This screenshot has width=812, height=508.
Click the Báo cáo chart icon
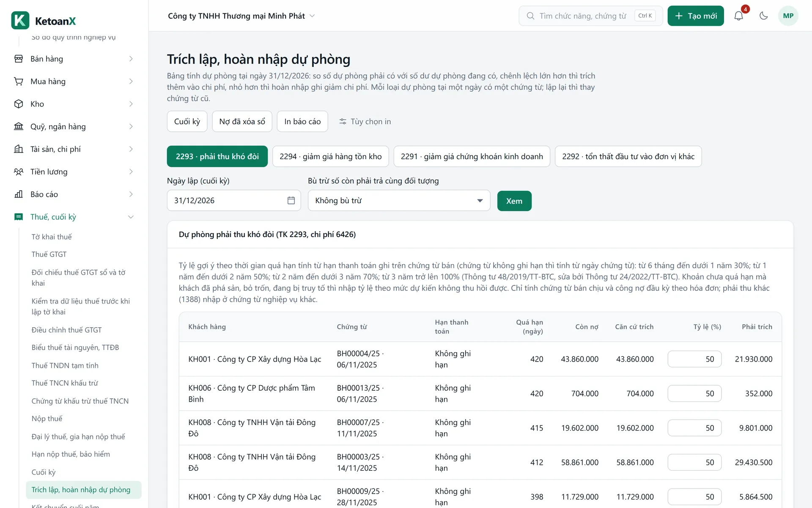19,194
